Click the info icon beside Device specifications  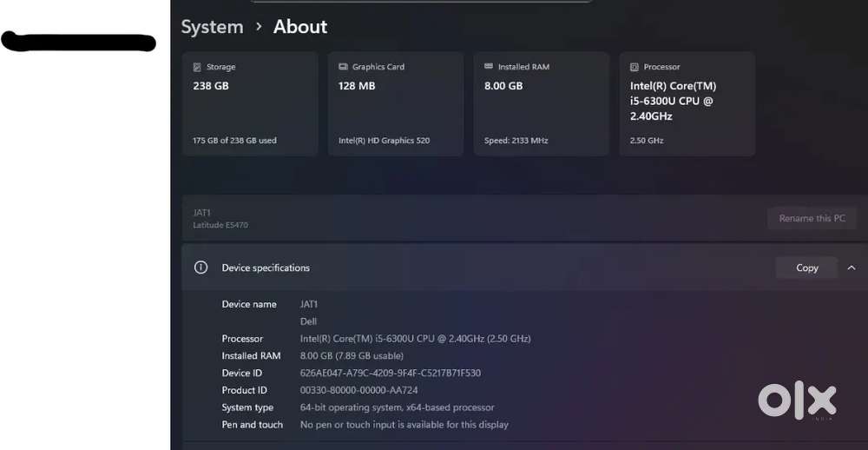[x=201, y=268]
